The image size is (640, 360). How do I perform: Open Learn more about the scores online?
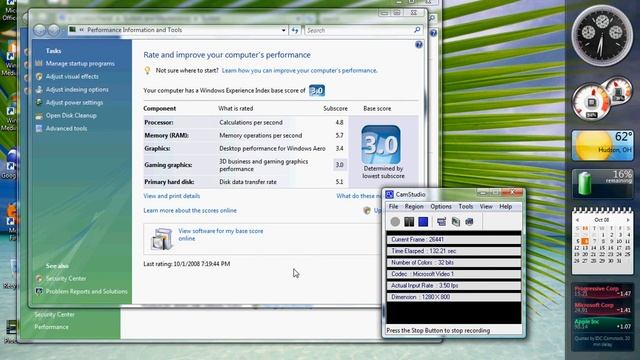click(x=190, y=211)
